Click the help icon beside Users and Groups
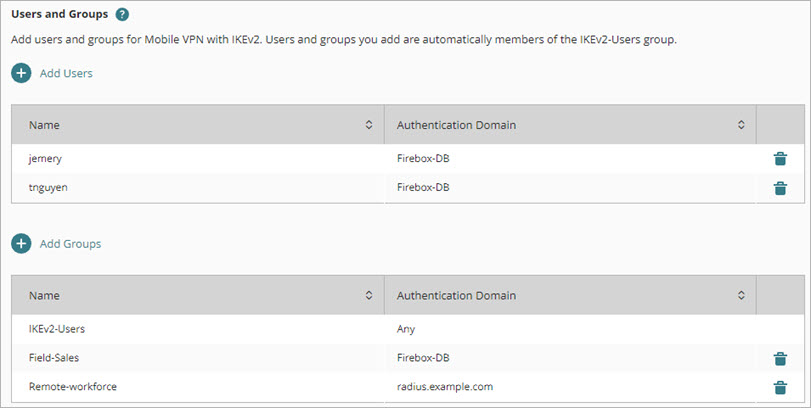The image size is (811, 408). click(122, 14)
